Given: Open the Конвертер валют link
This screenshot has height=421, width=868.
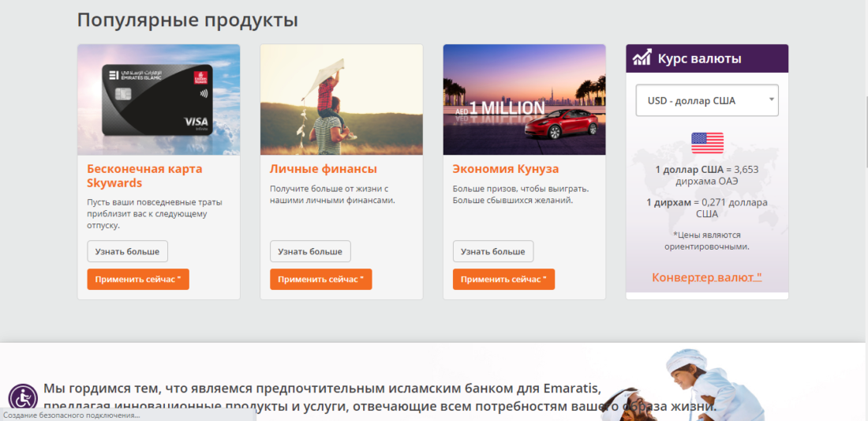Looking at the screenshot, I should point(706,277).
